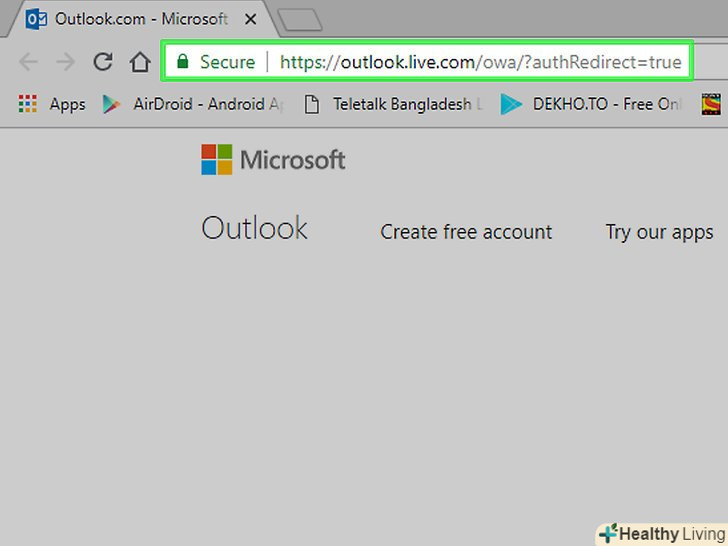The width and height of the screenshot is (728, 546).
Task: Click Try our apps link
Action: click(x=659, y=232)
